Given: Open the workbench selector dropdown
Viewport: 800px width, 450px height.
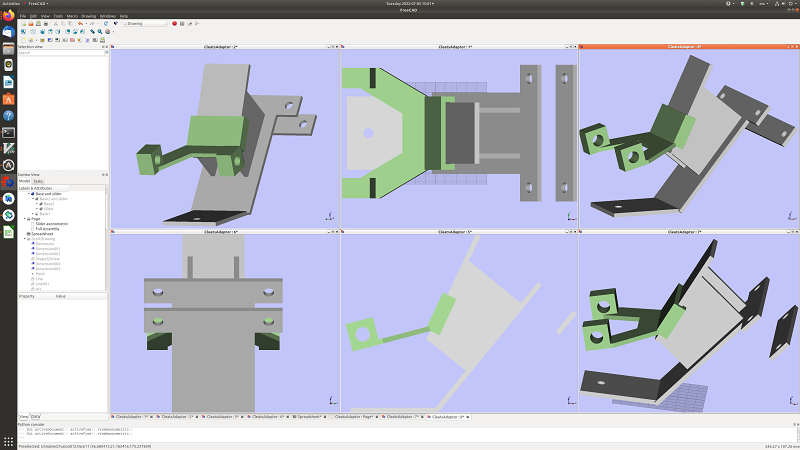Looking at the screenshot, I should pos(145,23).
